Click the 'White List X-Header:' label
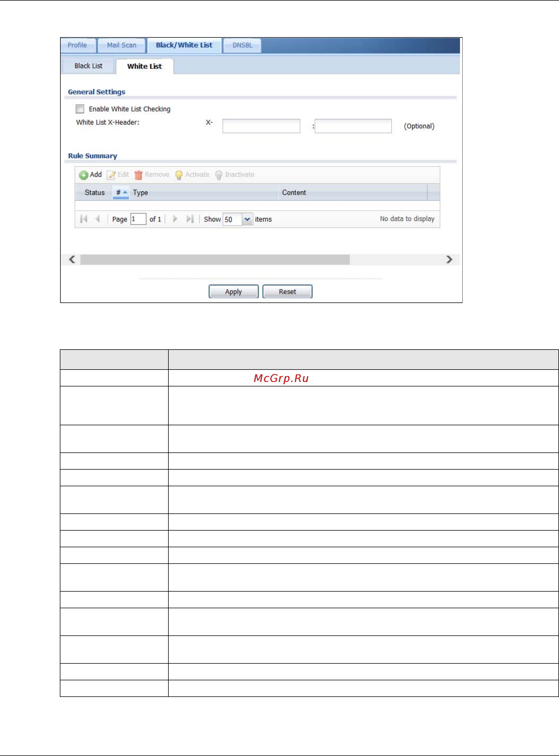 coord(107,122)
